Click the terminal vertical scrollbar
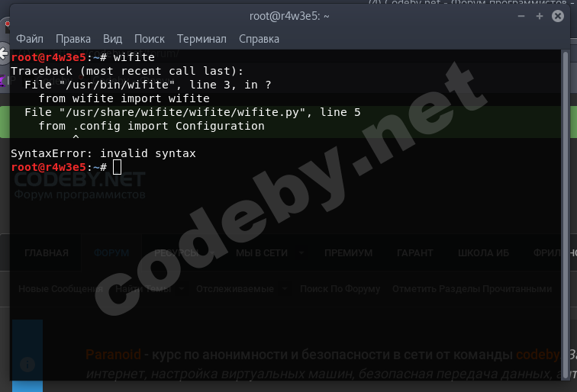Screen dimensions: 577x392 (x=566, y=215)
